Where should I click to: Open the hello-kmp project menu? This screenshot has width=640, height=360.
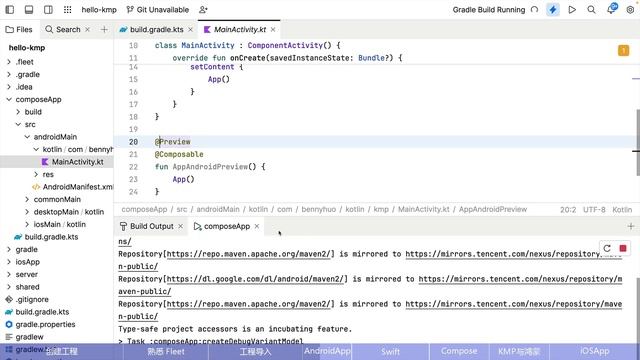(x=99, y=10)
